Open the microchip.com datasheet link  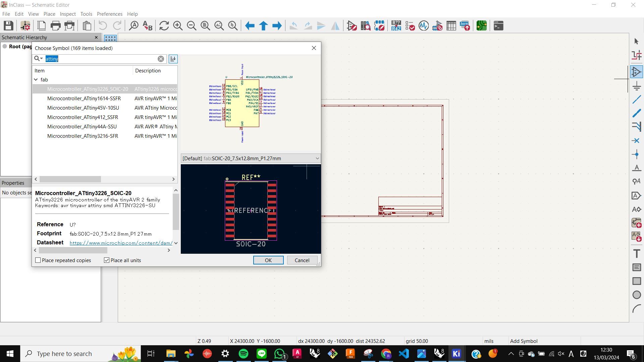pyautogui.click(x=121, y=243)
